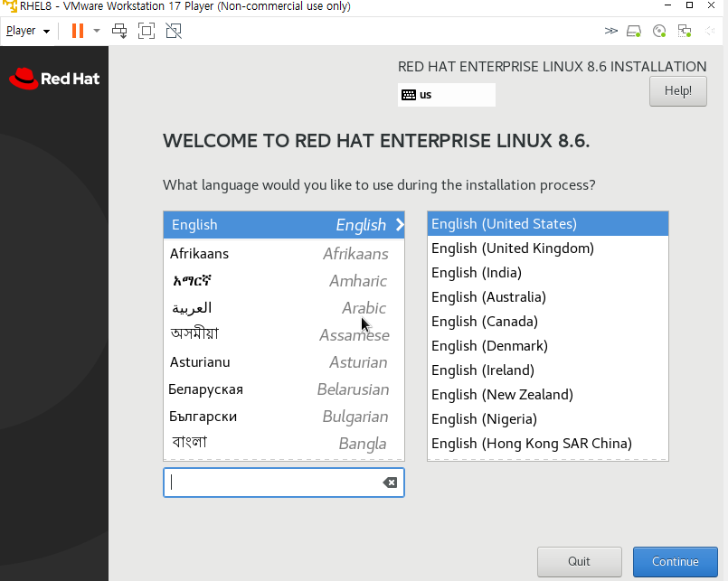Choose English (United Kingdom) locale
728x581 pixels.
(x=548, y=248)
